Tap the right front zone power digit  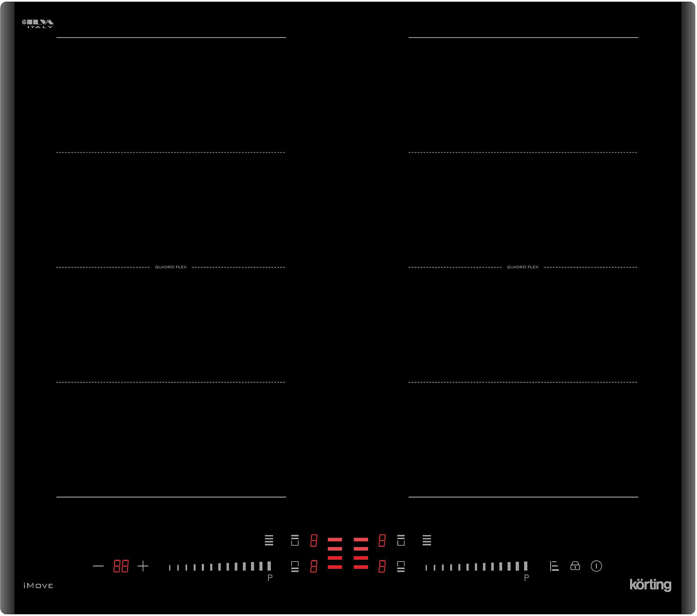(382, 567)
